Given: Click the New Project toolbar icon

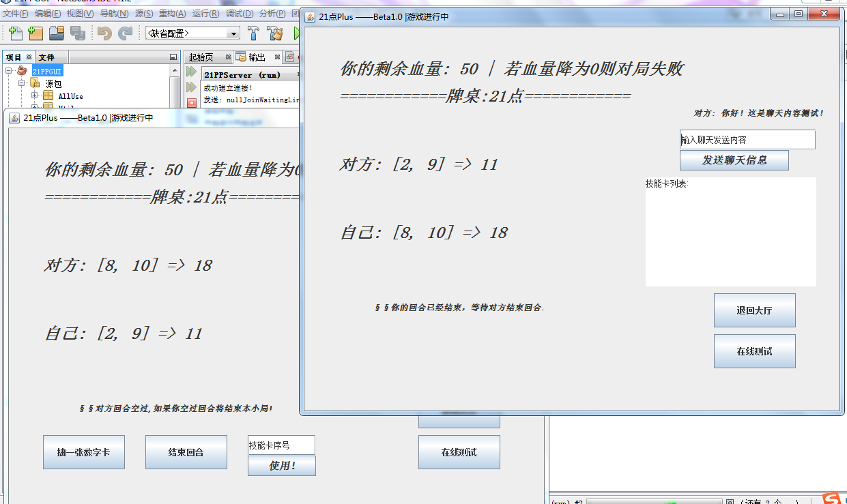Looking at the screenshot, I should coord(35,33).
